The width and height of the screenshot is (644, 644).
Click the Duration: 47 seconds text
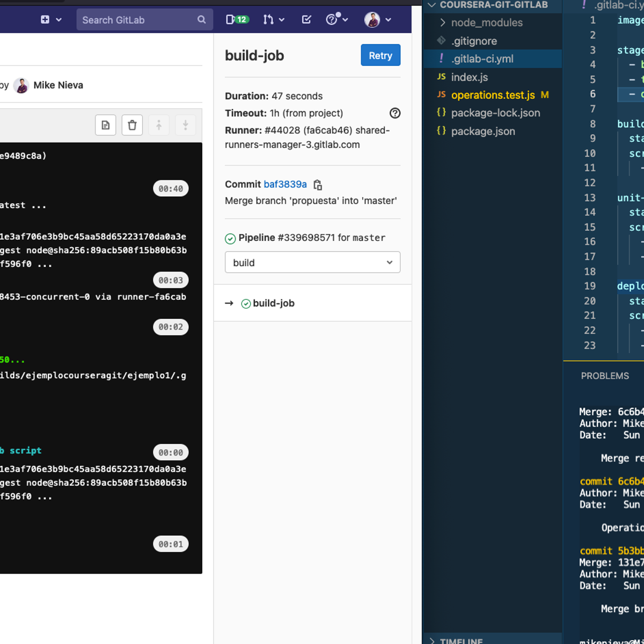[x=274, y=96]
